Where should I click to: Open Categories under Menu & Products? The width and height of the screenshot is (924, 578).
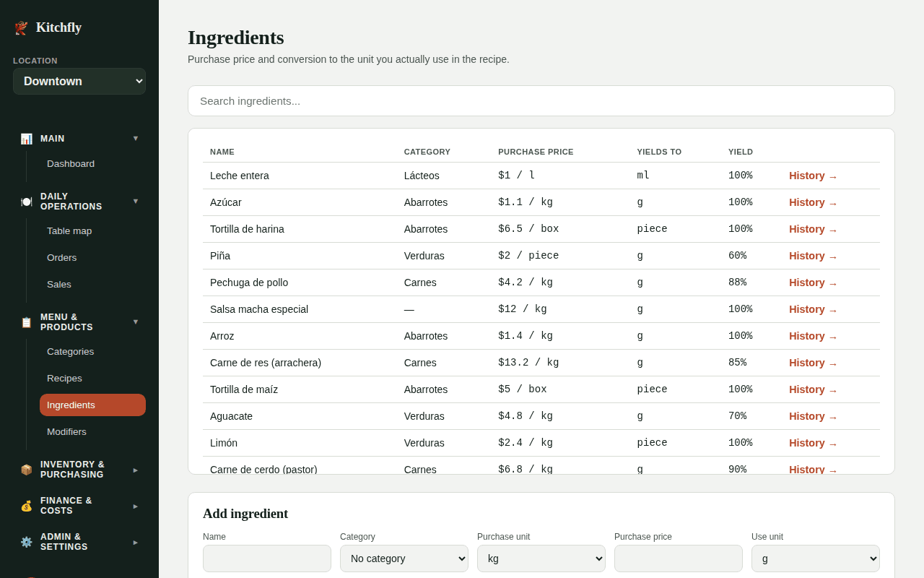(92, 352)
